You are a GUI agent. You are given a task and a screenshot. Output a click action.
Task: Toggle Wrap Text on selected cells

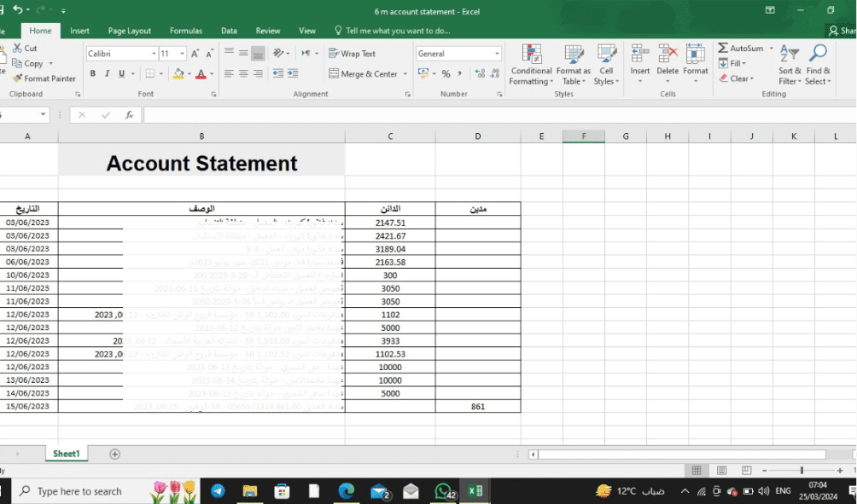tap(352, 54)
